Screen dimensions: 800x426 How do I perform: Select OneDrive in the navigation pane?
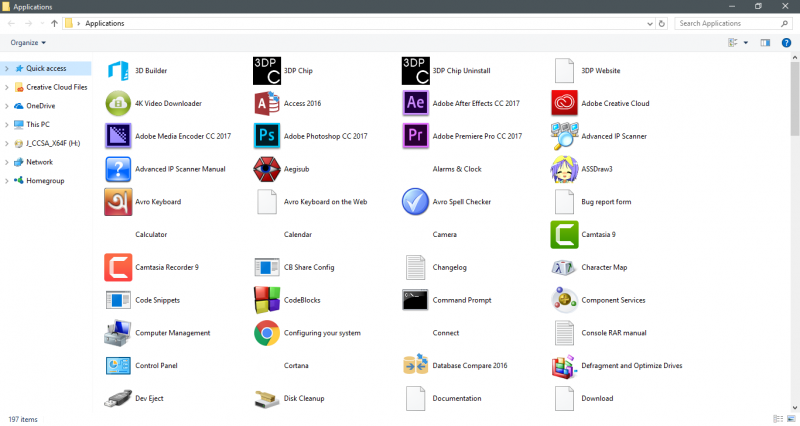(x=40, y=106)
